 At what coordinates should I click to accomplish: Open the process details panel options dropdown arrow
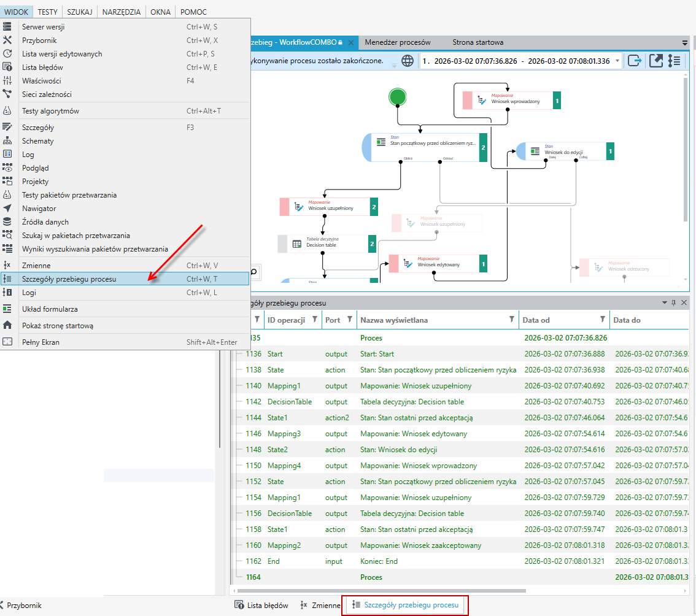665,302
